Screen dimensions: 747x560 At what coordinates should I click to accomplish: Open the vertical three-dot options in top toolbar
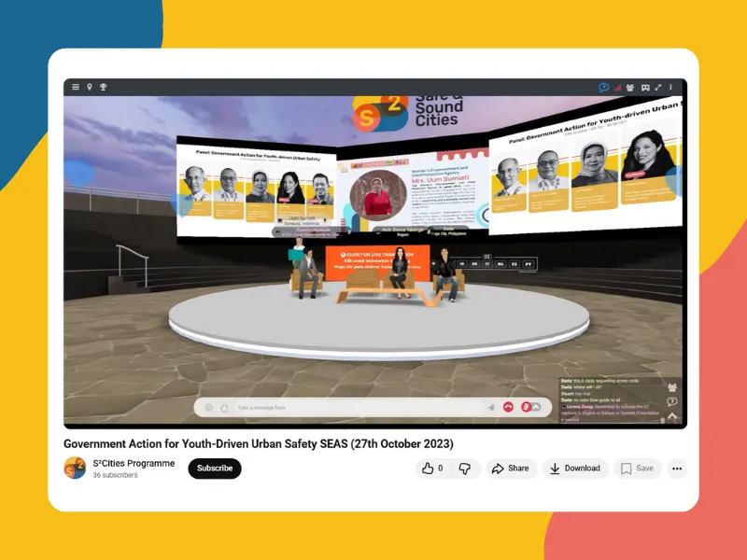(670, 88)
